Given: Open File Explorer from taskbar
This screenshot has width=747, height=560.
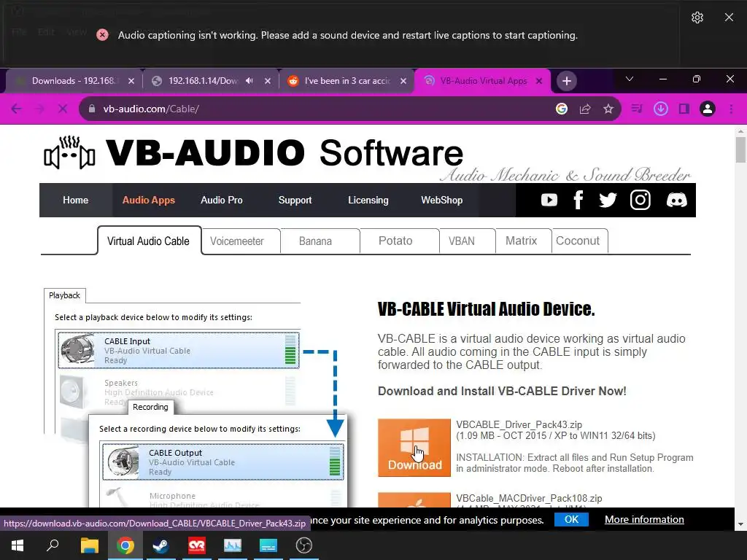Looking at the screenshot, I should pos(89,545).
